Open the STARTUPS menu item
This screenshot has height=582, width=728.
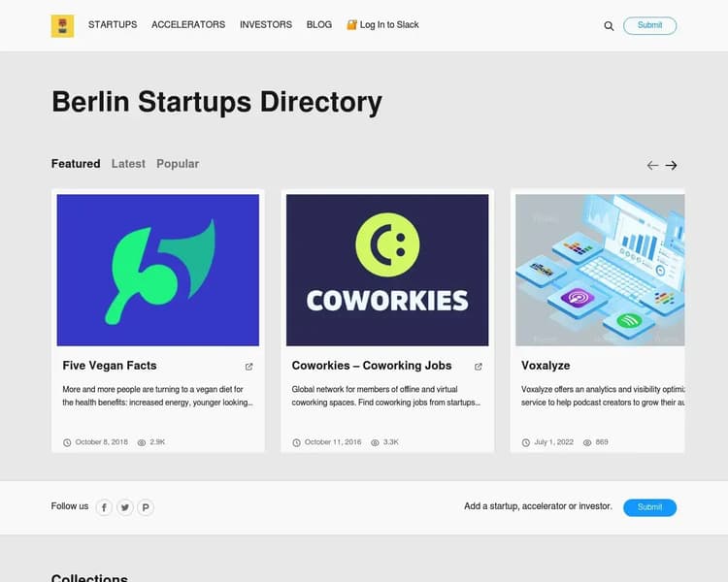(113, 24)
